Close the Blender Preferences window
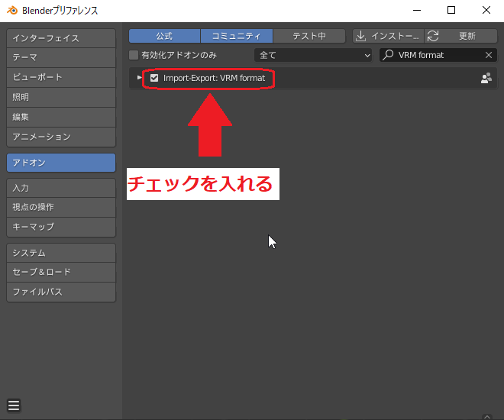Viewport: 504px width, 420px height. [x=486, y=10]
